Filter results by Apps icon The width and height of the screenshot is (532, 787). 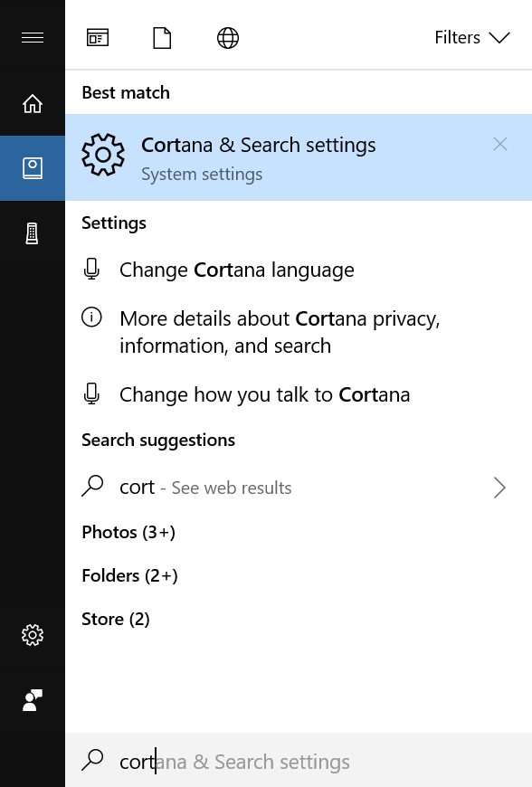98,38
